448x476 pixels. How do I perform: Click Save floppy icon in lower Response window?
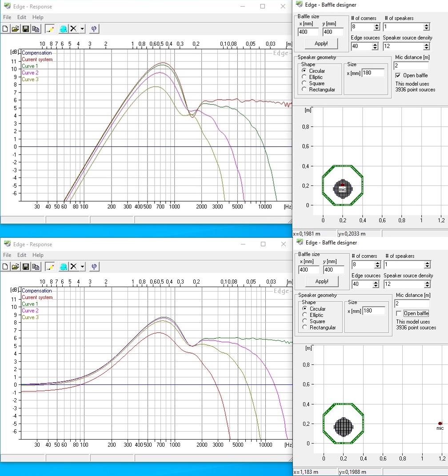(x=26, y=267)
